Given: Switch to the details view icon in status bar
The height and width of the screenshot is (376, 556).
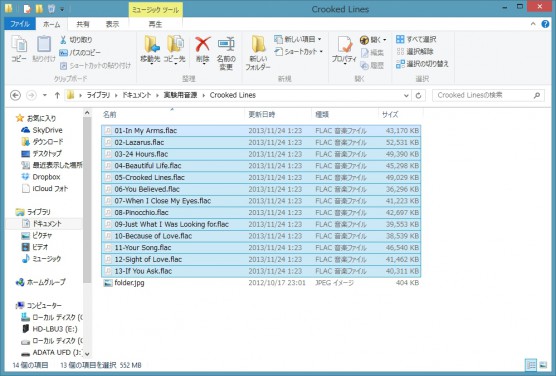Looking at the screenshot, I should point(531,365).
